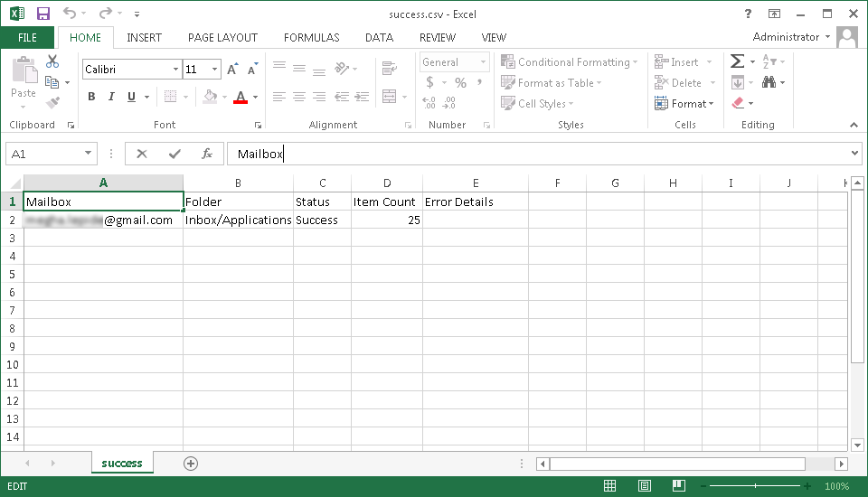Open the green FILE menu button
868x497 pixels.
[x=27, y=38]
